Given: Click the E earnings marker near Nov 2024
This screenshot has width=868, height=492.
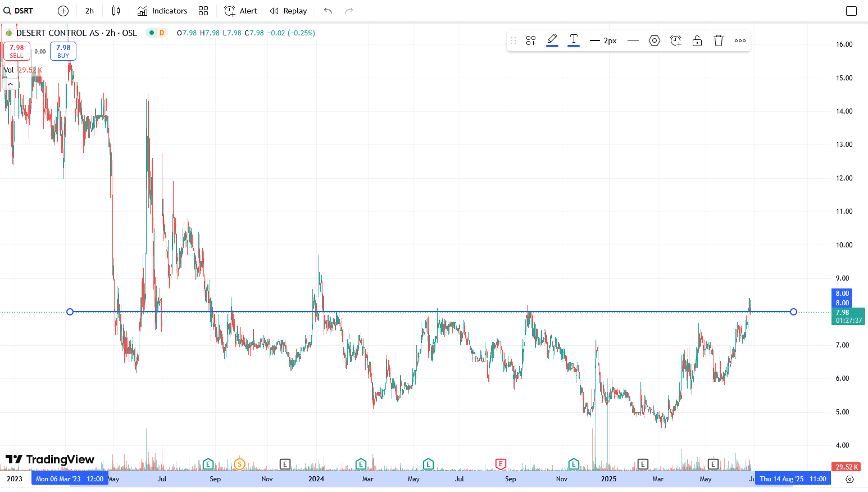Looking at the screenshot, I should pos(574,464).
